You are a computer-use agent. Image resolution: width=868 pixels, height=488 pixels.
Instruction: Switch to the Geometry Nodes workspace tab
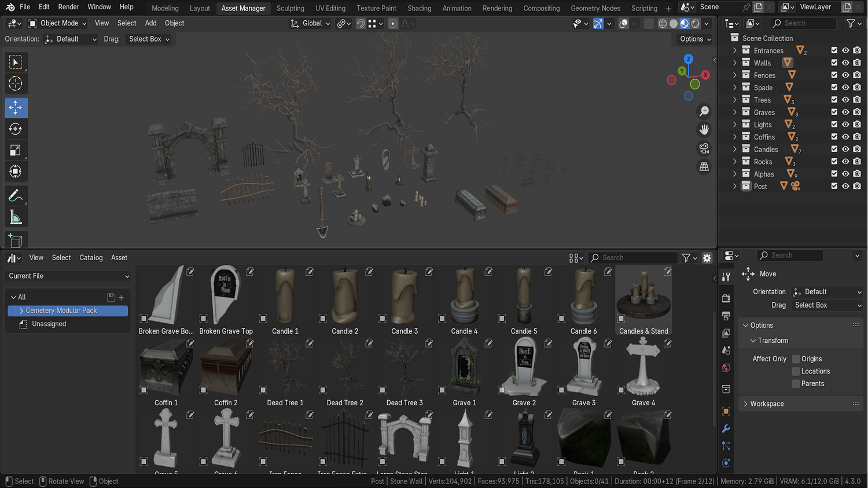[595, 8]
